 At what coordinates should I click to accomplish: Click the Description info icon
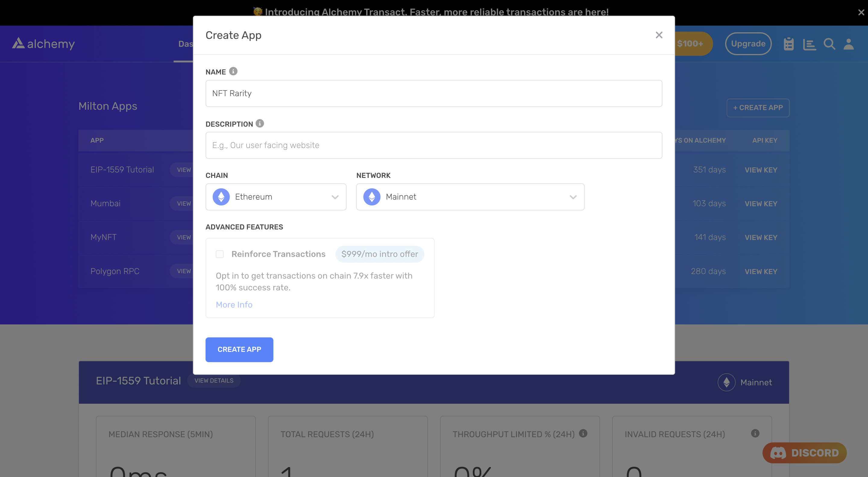(259, 123)
